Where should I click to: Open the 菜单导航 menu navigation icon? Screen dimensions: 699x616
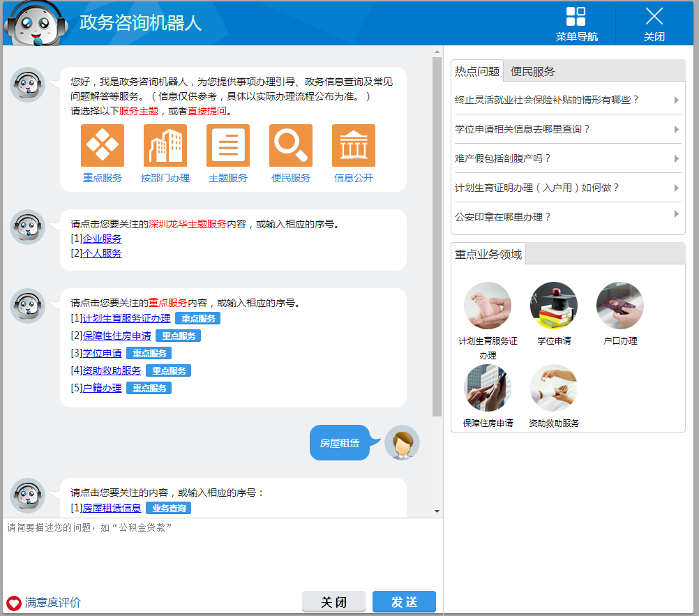pyautogui.click(x=576, y=17)
